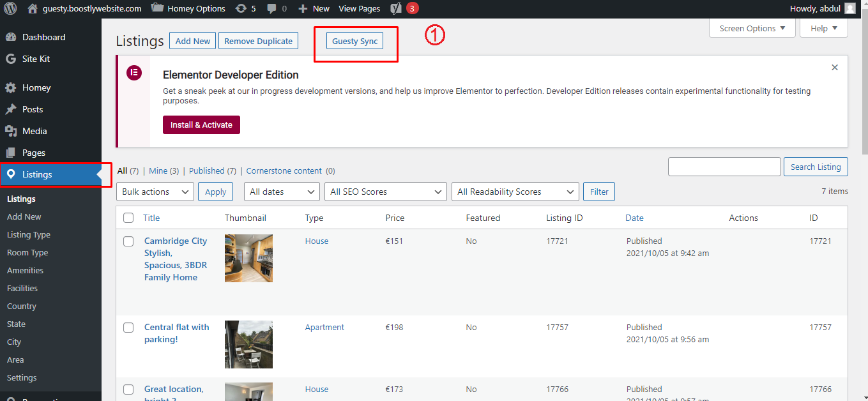Open Yoast SEO icon with 3 notifications
Viewport: 868px width, 401px height.
pos(404,8)
